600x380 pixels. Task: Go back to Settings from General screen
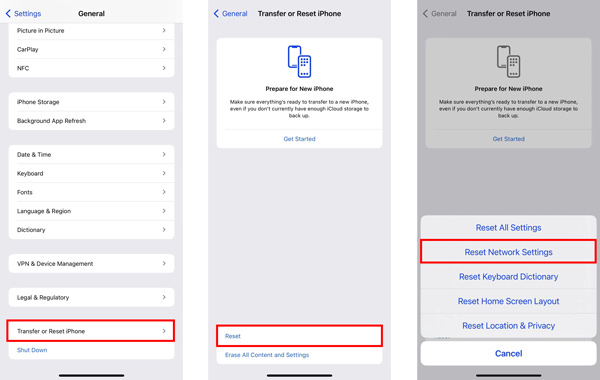coord(23,13)
